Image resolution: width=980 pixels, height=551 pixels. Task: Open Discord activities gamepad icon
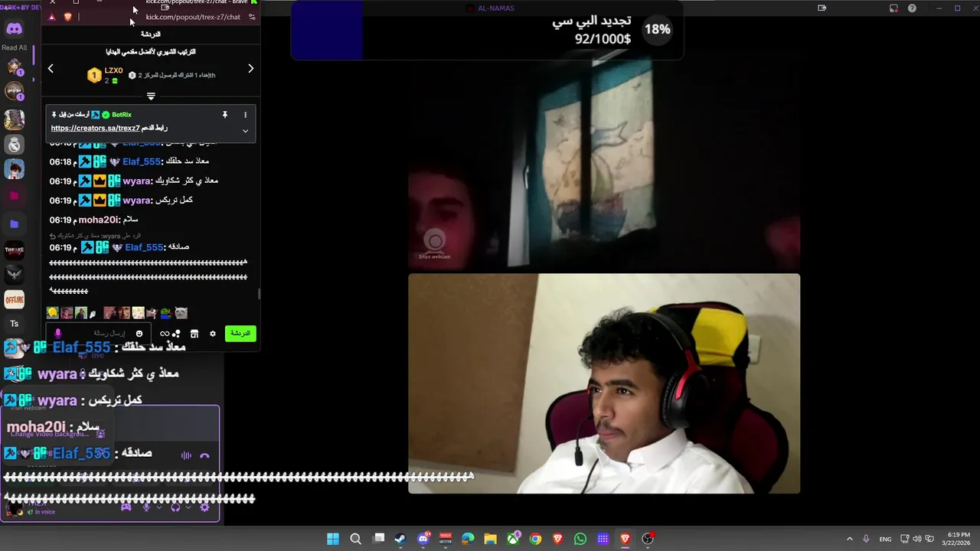[x=126, y=507]
